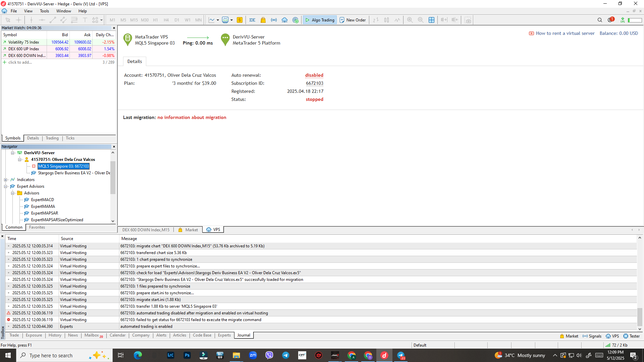Switch to the Market workspace tab
The image size is (644, 362).
click(188, 230)
